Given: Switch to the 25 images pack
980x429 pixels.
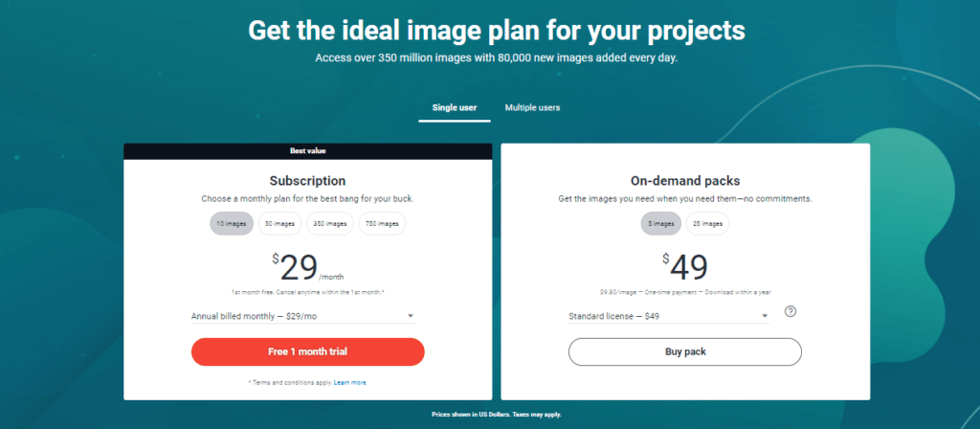Looking at the screenshot, I should [708, 223].
